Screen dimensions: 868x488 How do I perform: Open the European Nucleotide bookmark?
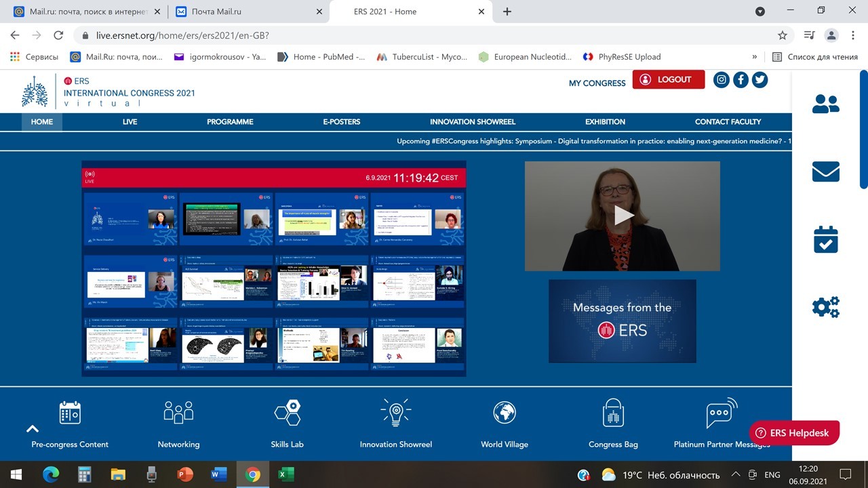point(525,57)
